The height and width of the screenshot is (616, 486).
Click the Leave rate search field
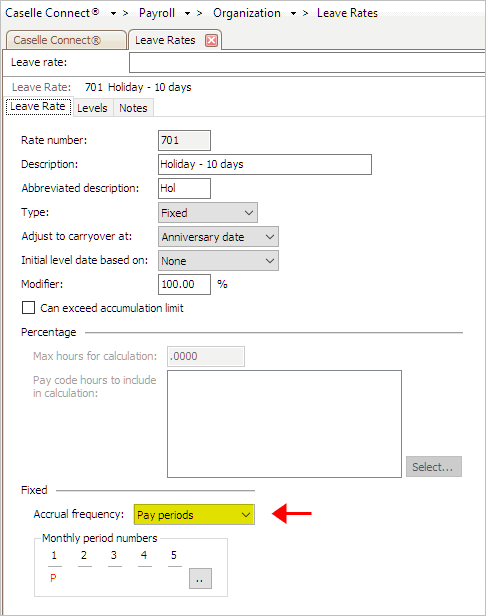307,63
